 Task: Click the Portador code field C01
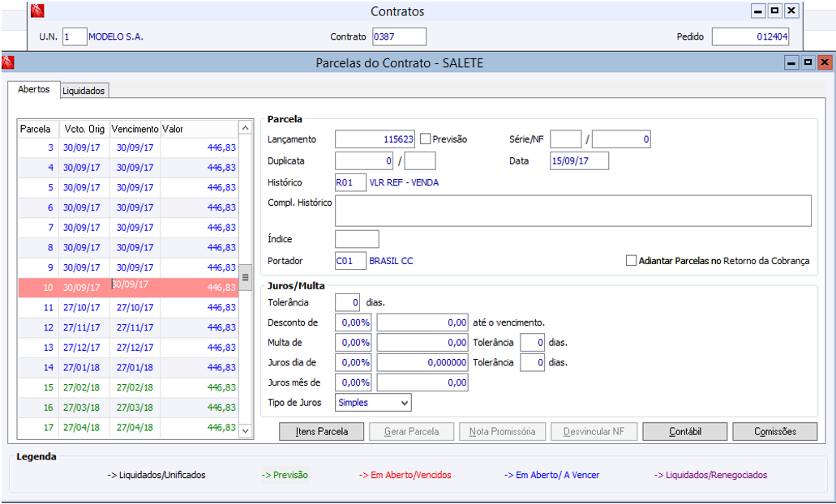point(349,261)
